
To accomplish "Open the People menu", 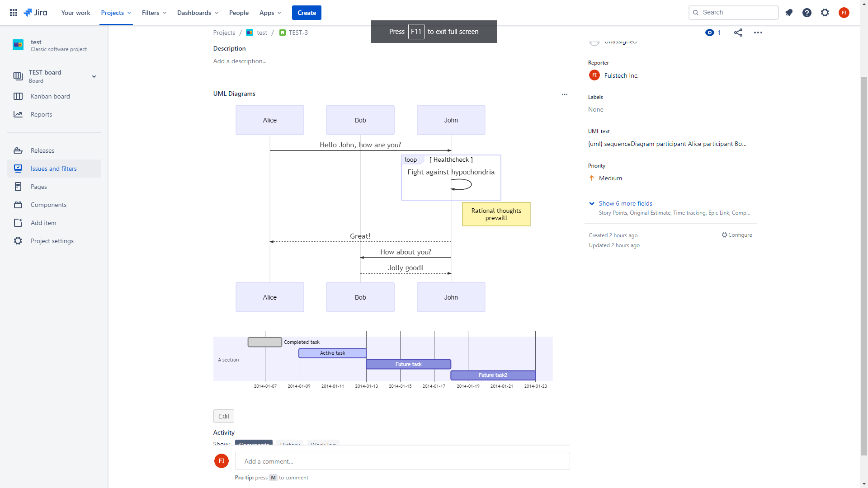I will (x=239, y=13).
